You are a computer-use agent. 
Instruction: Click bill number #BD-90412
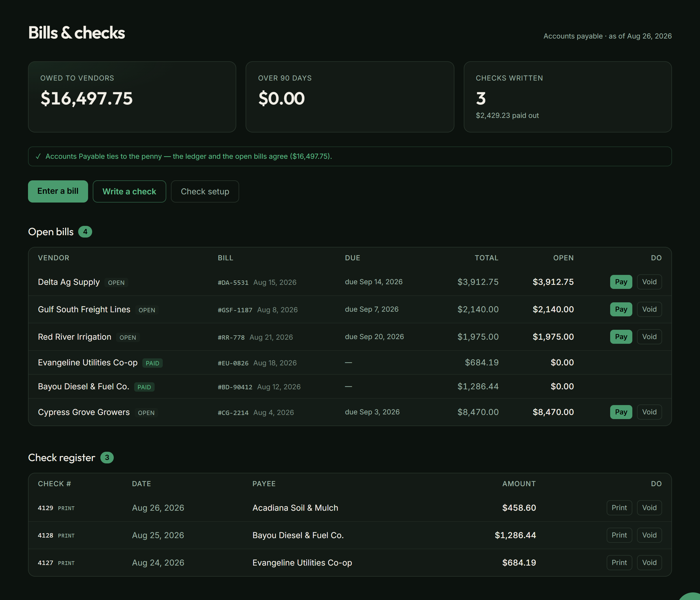point(235,387)
